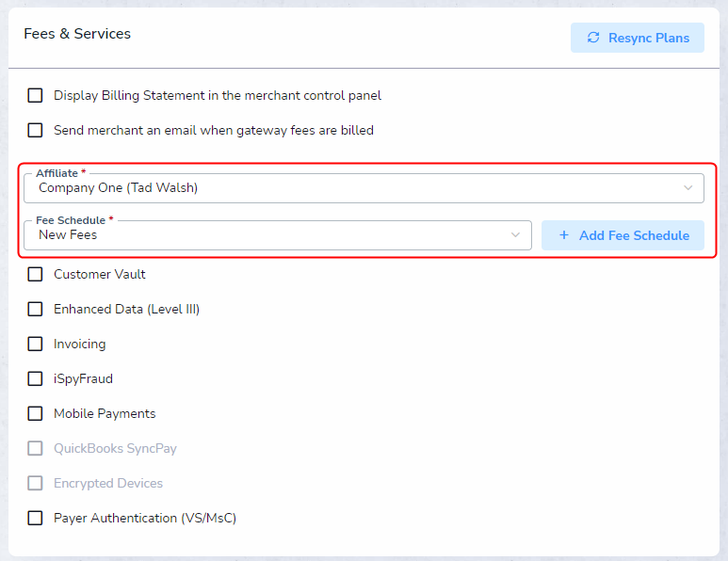Check the Mobile Payments box
The image size is (728, 561).
[35, 413]
